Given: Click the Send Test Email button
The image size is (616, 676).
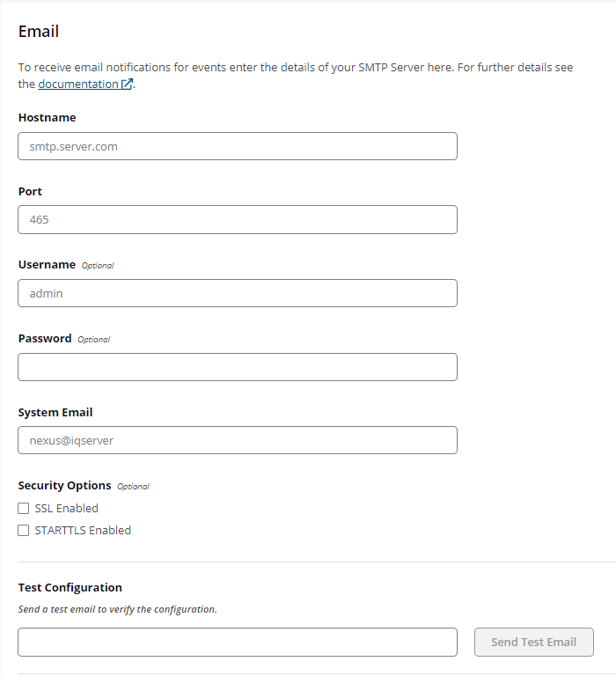Looking at the screenshot, I should 533,642.
